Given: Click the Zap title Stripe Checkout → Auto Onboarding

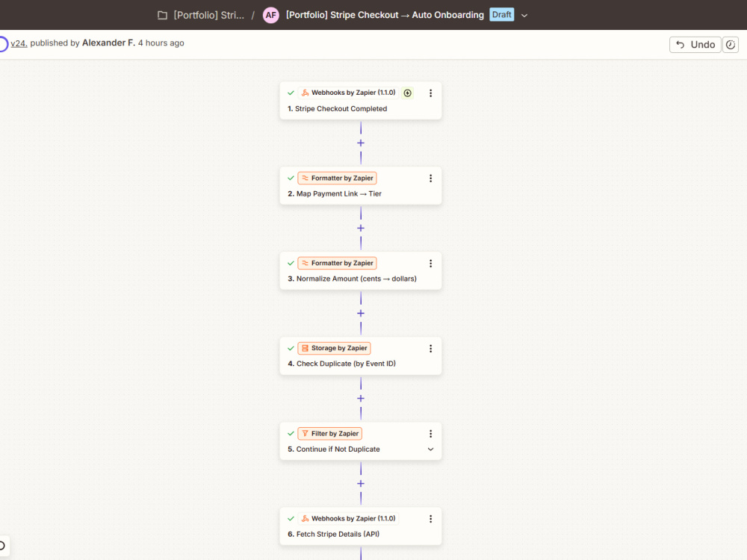Looking at the screenshot, I should click(385, 15).
